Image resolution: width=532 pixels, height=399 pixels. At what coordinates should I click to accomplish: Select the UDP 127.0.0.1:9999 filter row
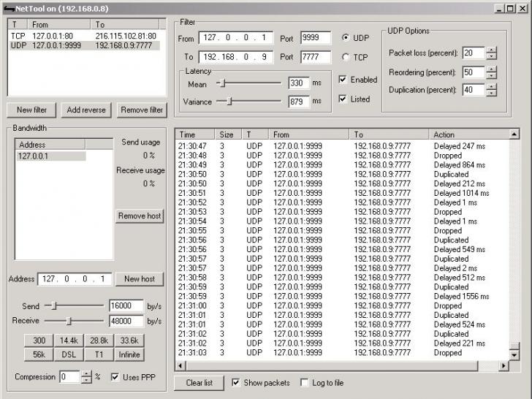(84, 45)
